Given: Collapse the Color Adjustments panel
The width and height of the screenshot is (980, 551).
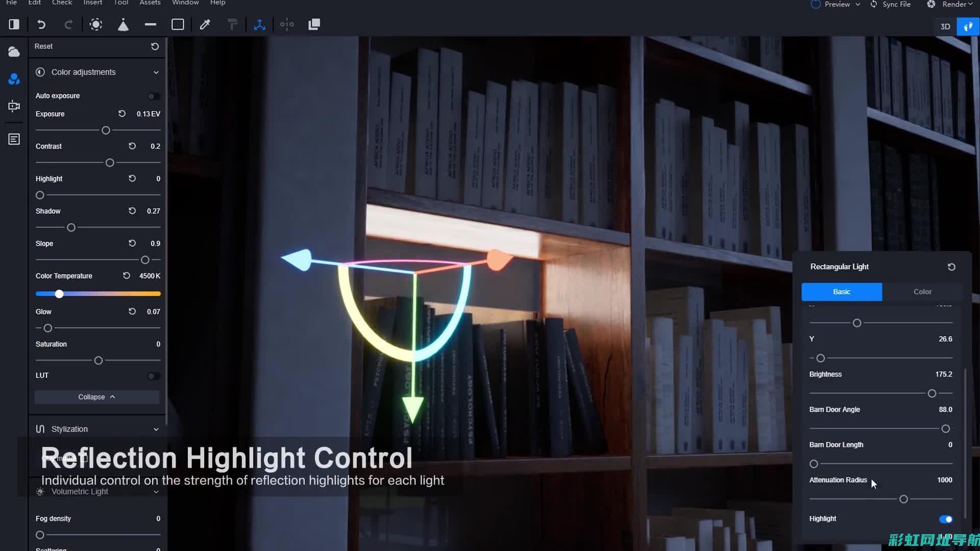Looking at the screenshot, I should 156,72.
